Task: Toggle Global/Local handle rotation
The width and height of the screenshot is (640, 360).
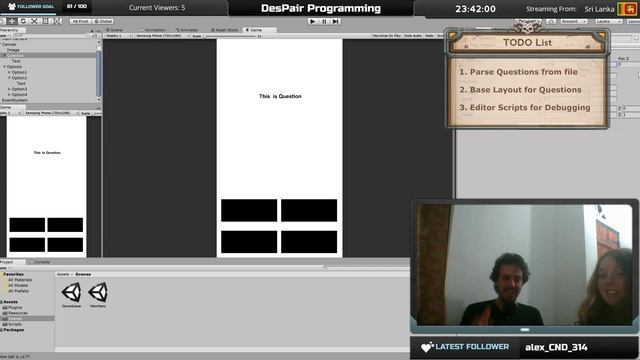Action: pyautogui.click(x=102, y=21)
